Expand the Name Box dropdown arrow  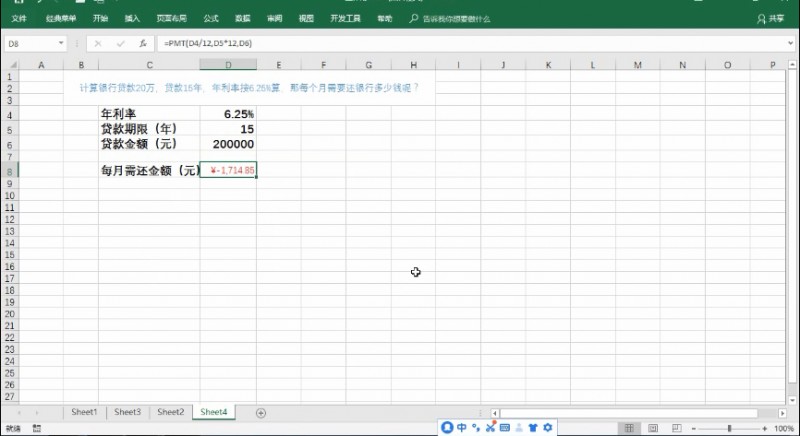click(61, 43)
